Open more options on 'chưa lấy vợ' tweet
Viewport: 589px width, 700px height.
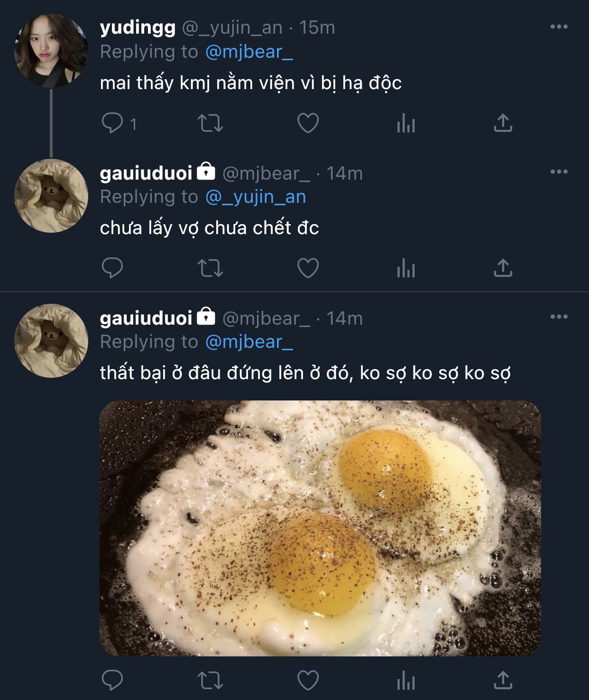click(x=559, y=172)
